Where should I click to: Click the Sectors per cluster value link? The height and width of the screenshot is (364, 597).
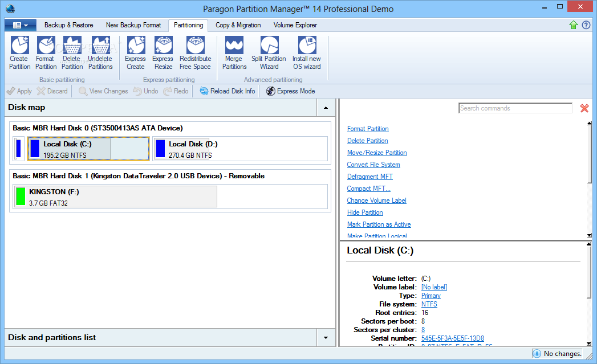(423, 330)
